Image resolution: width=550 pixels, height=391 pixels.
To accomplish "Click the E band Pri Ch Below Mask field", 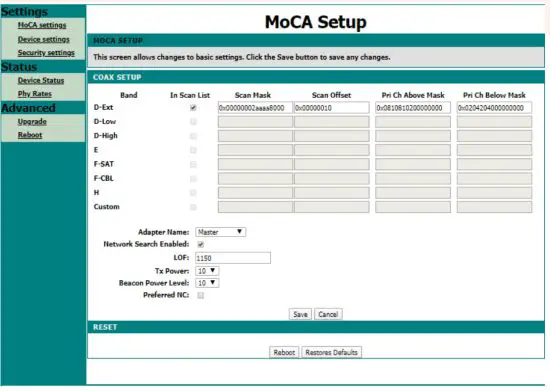I will click(x=494, y=150).
